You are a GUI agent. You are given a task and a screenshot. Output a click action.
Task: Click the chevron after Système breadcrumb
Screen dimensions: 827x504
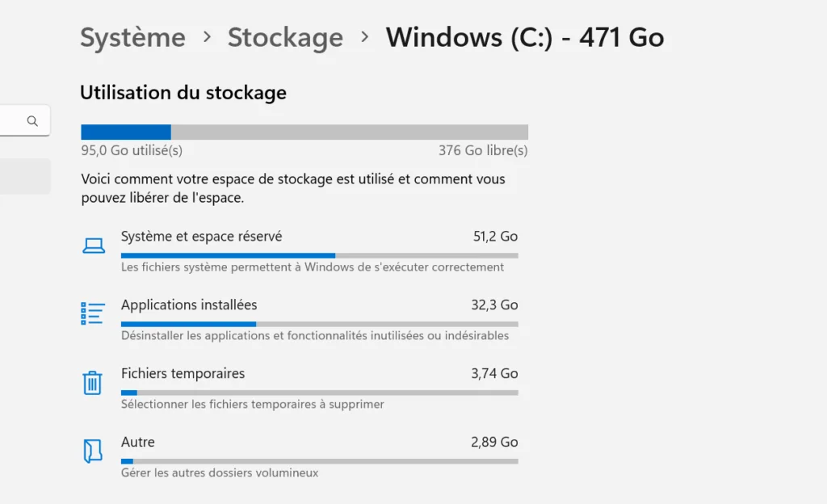[x=208, y=37]
